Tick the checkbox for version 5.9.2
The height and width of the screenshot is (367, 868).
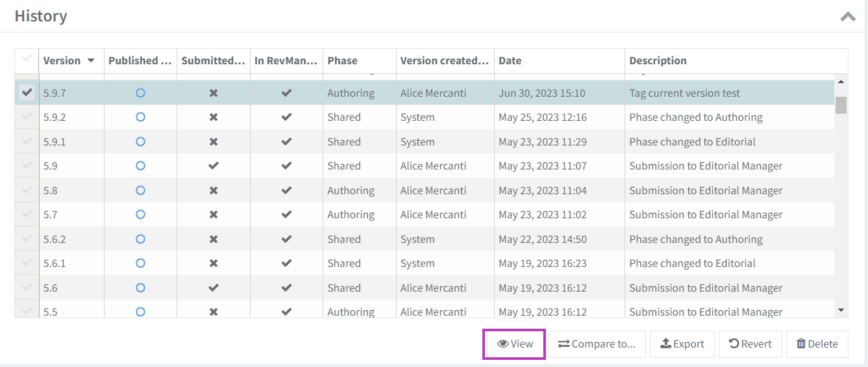click(x=27, y=118)
